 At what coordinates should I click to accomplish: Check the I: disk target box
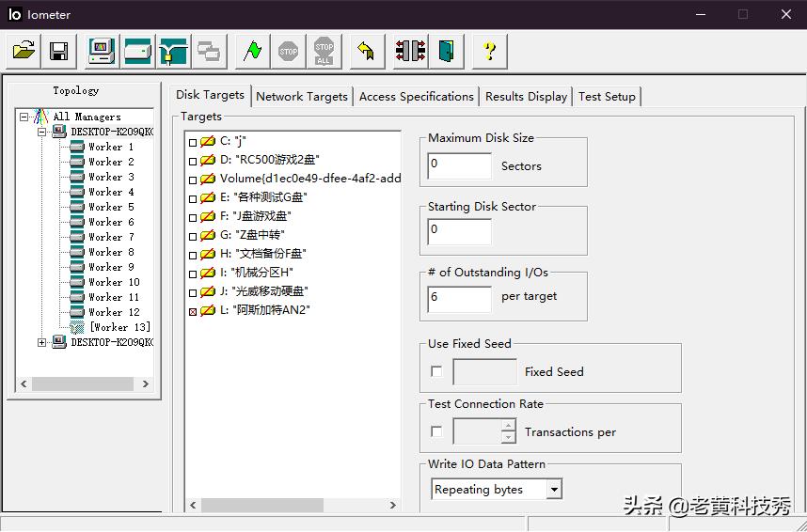(x=193, y=274)
